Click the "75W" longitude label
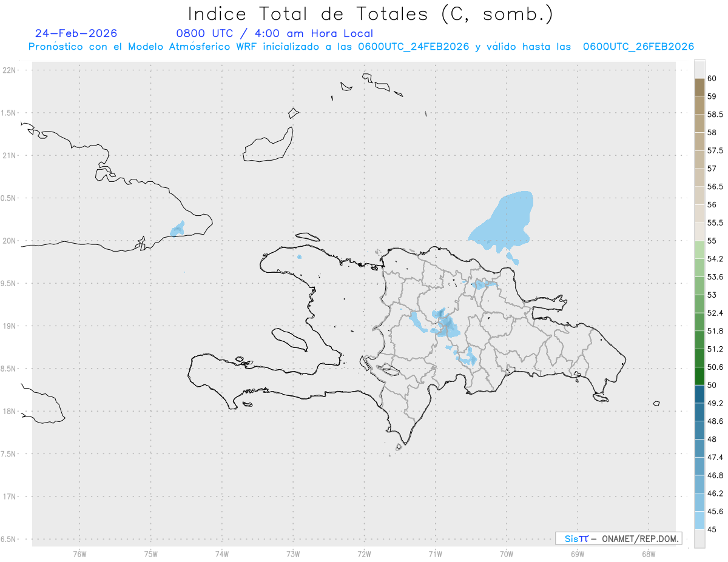This screenshot has height=562, width=728. (x=151, y=554)
